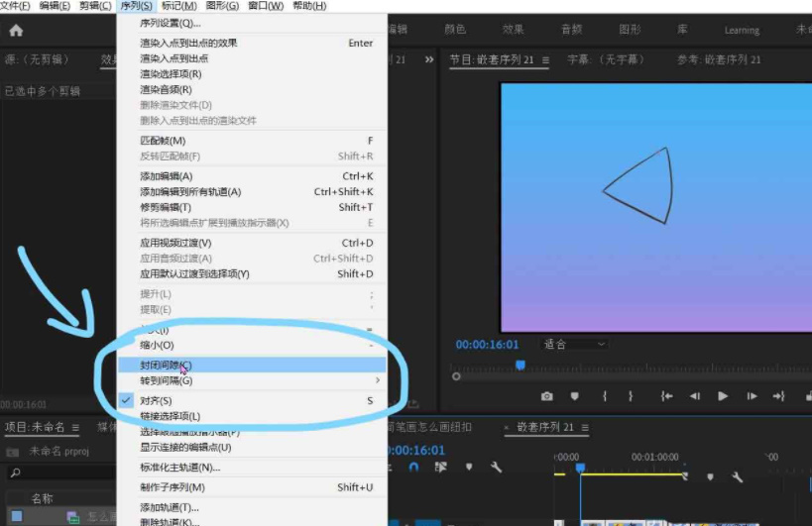Open Program monitor panel menu icon
This screenshot has width=812, height=526.
click(545, 60)
